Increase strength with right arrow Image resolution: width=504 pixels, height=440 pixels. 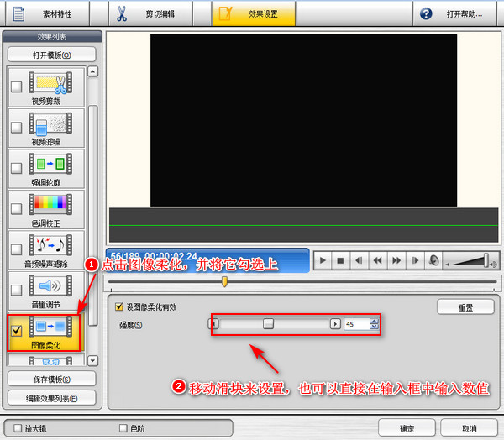(x=335, y=324)
